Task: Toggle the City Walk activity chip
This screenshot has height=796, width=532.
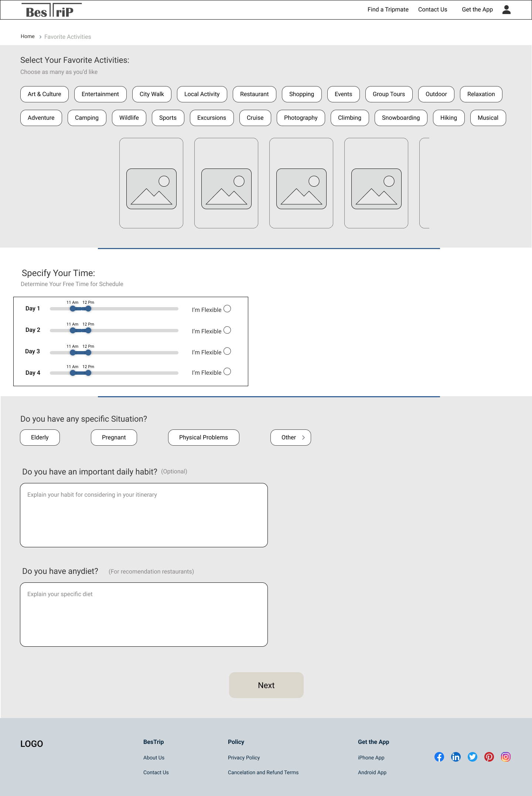Action: coord(152,94)
